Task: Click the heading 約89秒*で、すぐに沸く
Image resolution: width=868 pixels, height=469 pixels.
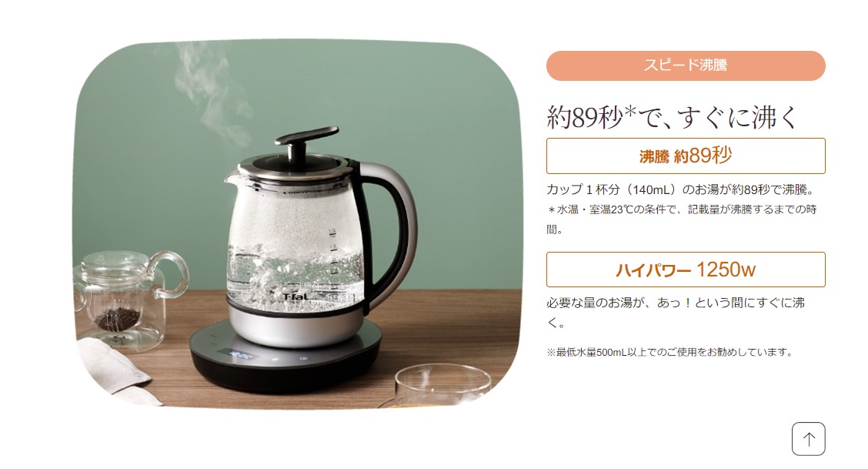Action: [673, 116]
